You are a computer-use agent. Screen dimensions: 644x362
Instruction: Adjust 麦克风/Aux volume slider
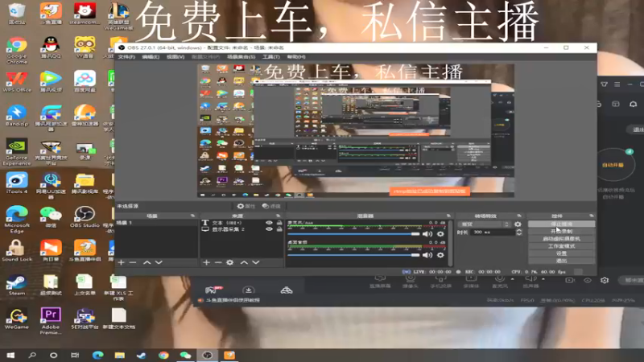(x=353, y=234)
